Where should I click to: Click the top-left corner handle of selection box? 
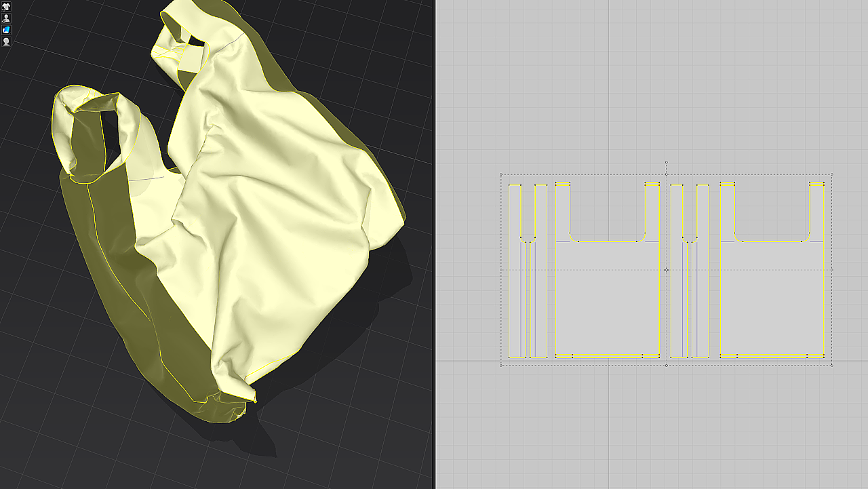click(x=501, y=174)
